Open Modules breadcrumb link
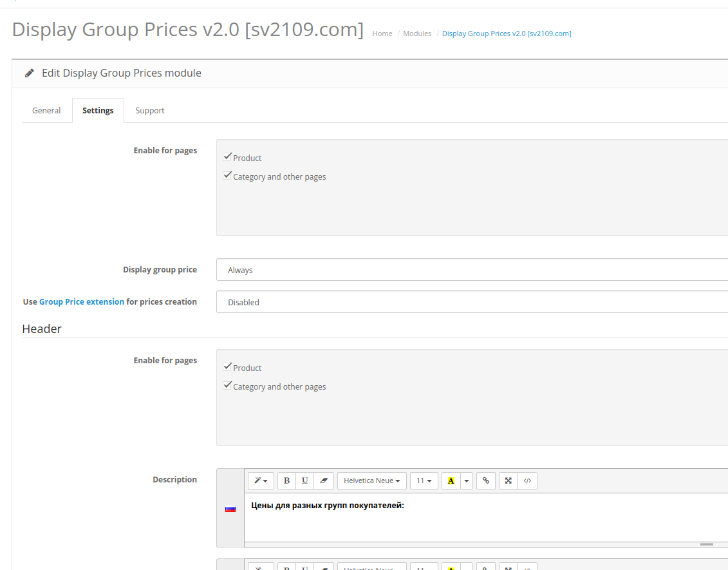This screenshot has height=570, width=728. coord(417,33)
